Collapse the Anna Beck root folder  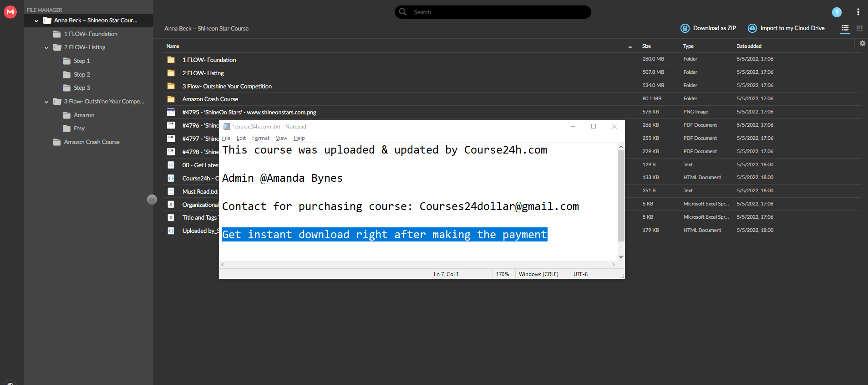coord(36,21)
